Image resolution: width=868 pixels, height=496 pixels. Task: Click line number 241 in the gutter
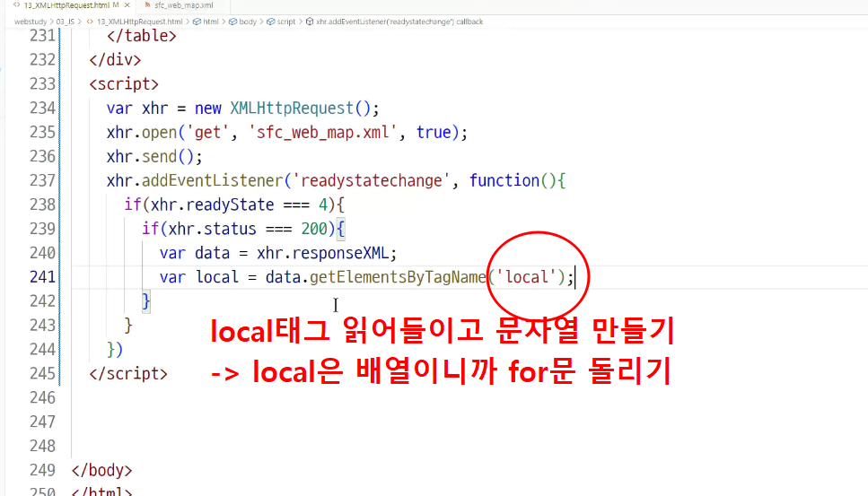point(42,277)
